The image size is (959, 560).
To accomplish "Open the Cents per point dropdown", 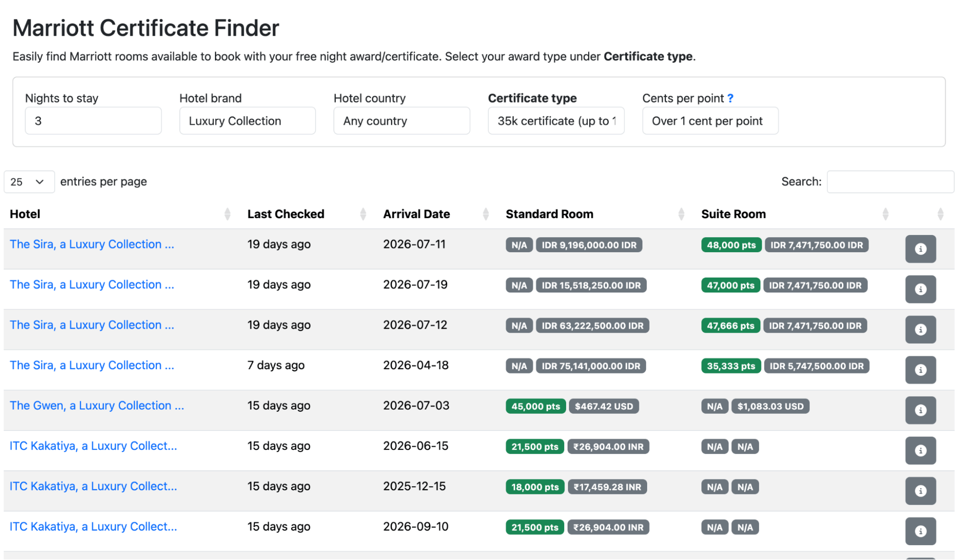I will 710,121.
